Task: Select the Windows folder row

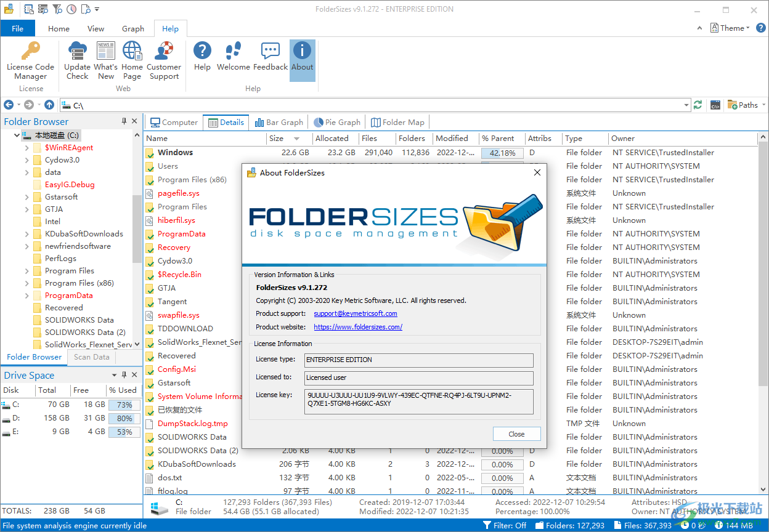Action: coord(450,152)
